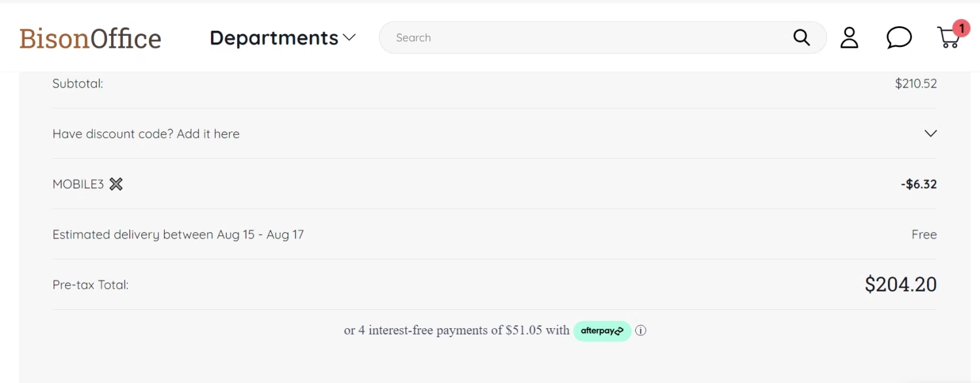Expand the discount code chevron arrow
Image resolution: width=980 pixels, height=383 pixels.
point(930,133)
